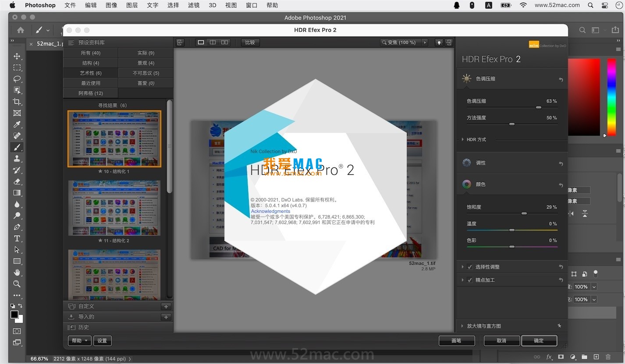Select the Brush tool in left toolbar
This screenshot has width=625, height=364.
(17, 147)
